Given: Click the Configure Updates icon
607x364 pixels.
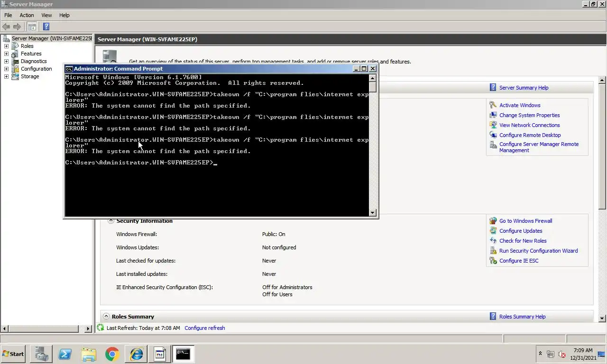Looking at the screenshot, I should (493, 231).
